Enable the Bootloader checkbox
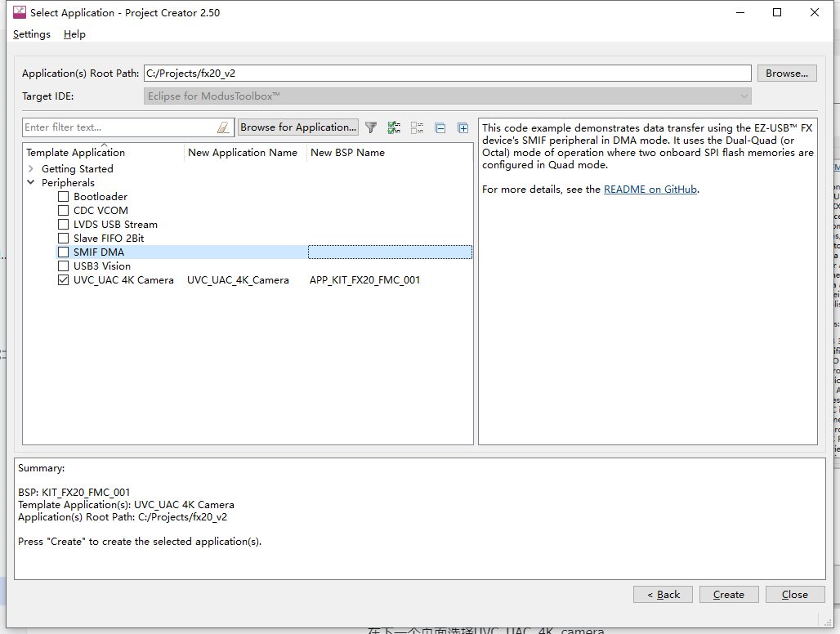 (x=63, y=197)
